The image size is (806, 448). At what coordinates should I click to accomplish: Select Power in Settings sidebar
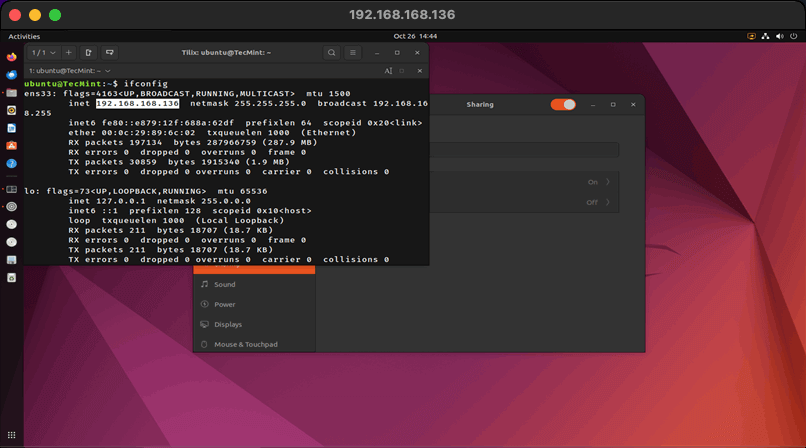pos(224,304)
